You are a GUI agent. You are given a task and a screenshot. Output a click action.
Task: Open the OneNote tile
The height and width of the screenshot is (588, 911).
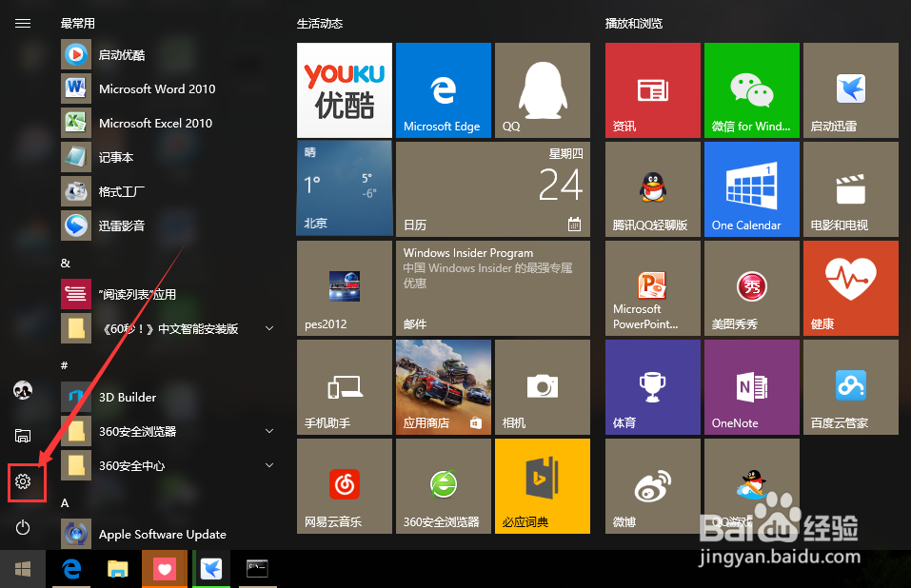[x=752, y=387]
